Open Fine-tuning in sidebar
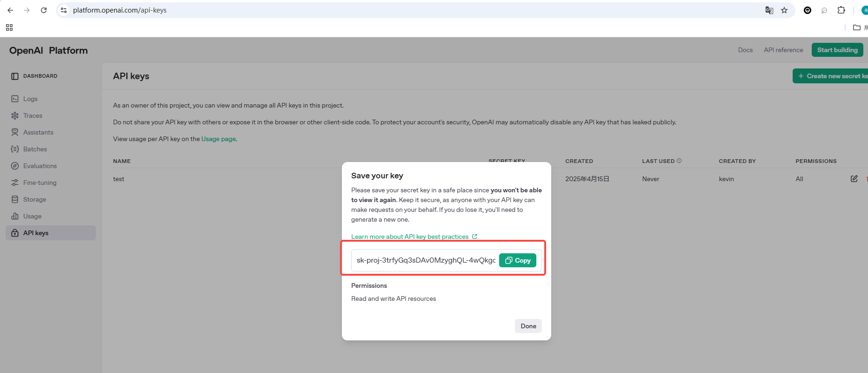868x373 pixels. [40, 183]
